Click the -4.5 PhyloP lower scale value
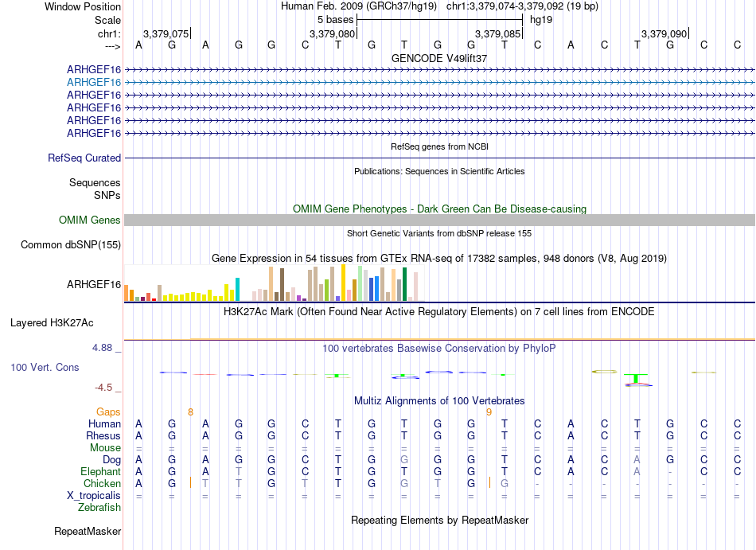 (x=103, y=388)
